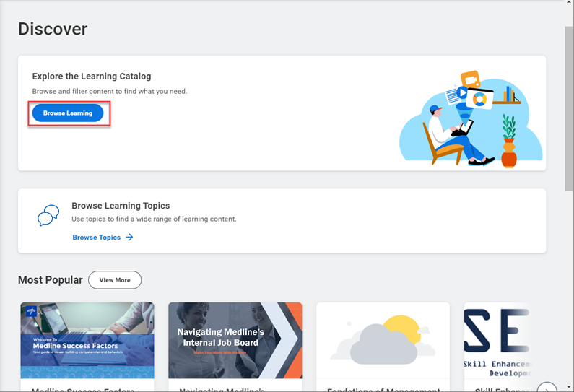Screen dimensions: 574x392
Task: Click the vertical scrollbar thumb
Action: click(569, 108)
